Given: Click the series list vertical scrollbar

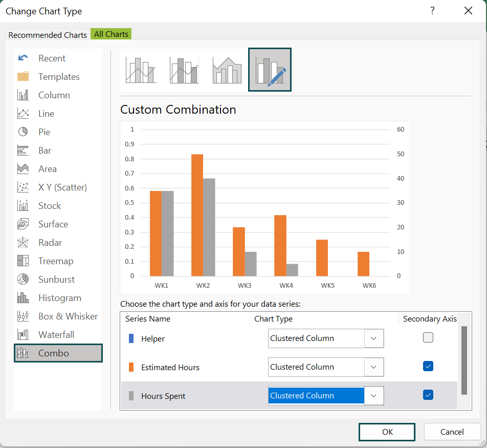Looking at the screenshot, I should tap(464, 360).
